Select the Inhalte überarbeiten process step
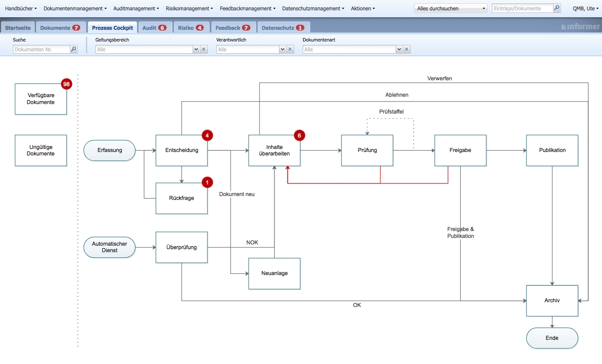The height and width of the screenshot is (364, 602). (x=275, y=150)
